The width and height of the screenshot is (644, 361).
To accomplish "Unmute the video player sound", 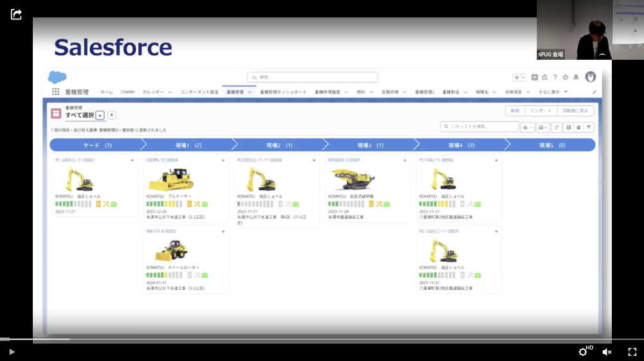I will point(607,351).
